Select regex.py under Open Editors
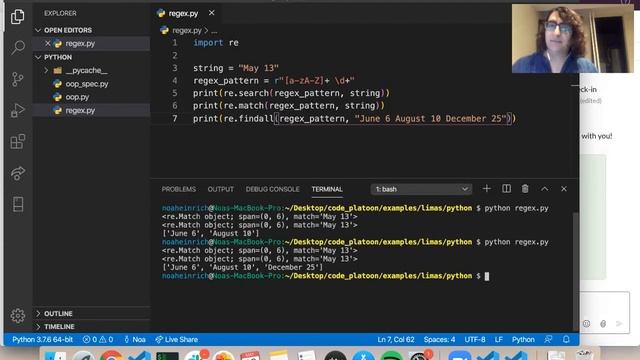Image resolution: width=640 pixels, height=360 pixels. [80, 43]
